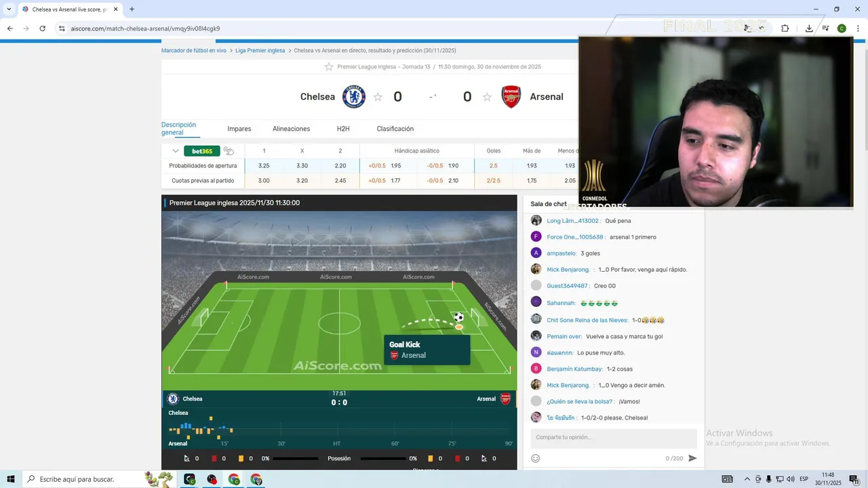Click Chelsea corner flag stat icon
The height and width of the screenshot is (488, 868).
pyautogui.click(x=187, y=459)
